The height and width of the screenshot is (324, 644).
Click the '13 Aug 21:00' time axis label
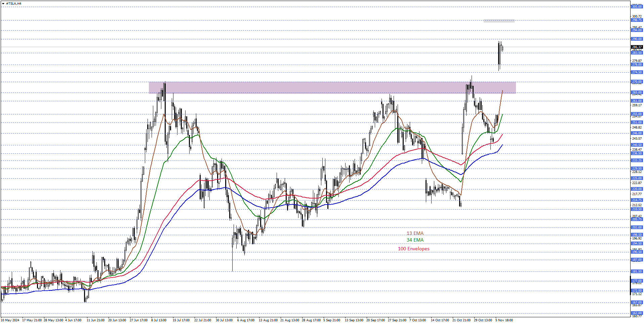coord(268,320)
